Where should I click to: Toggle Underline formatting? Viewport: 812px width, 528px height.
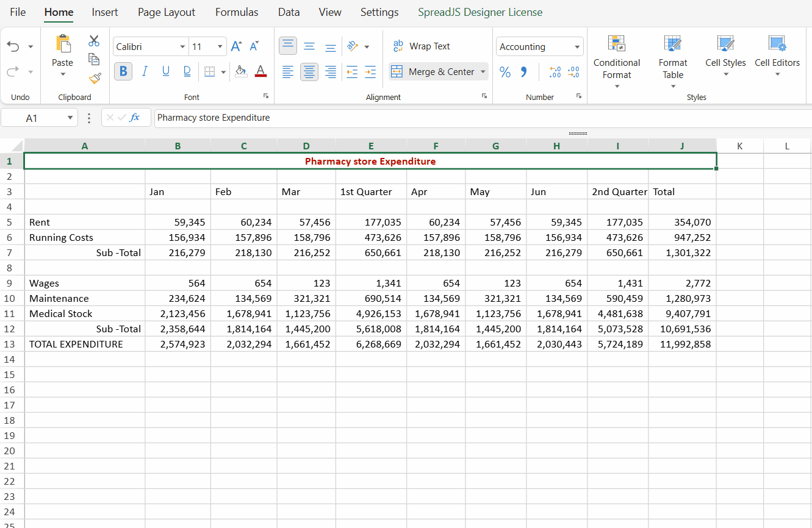(166, 71)
